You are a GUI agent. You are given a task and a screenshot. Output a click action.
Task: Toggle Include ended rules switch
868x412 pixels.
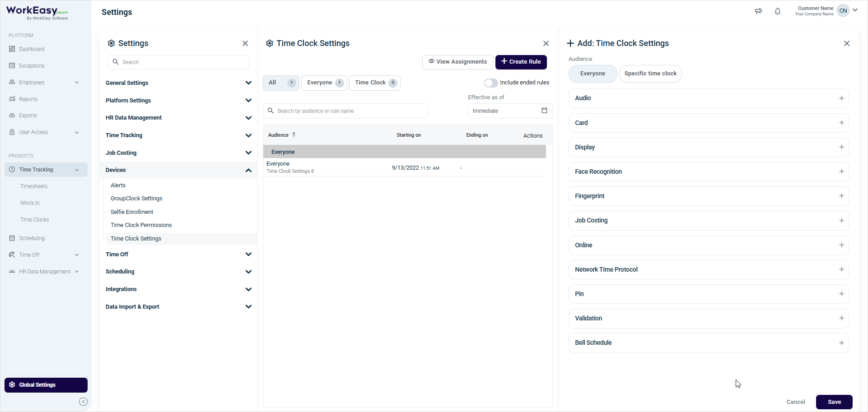point(491,83)
